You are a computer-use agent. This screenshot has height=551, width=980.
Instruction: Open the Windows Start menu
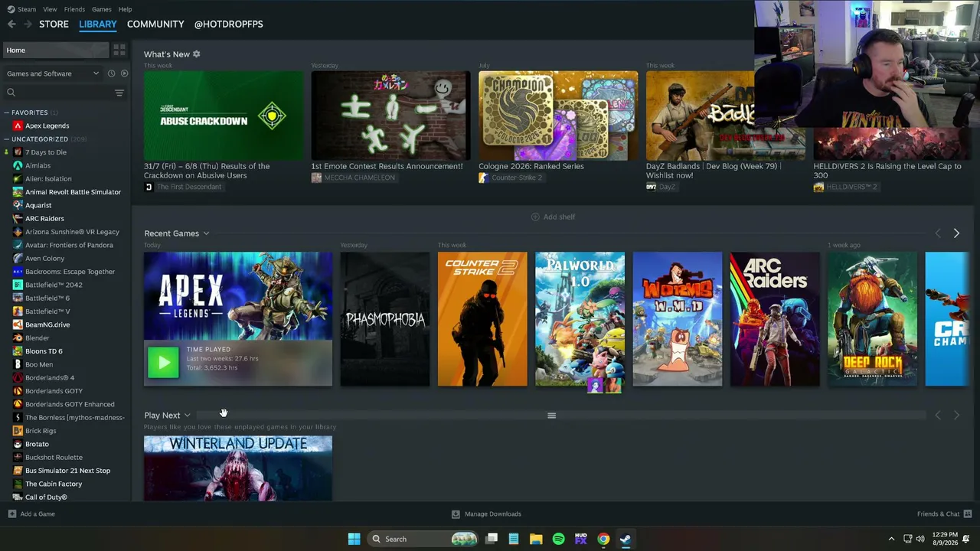click(x=354, y=539)
